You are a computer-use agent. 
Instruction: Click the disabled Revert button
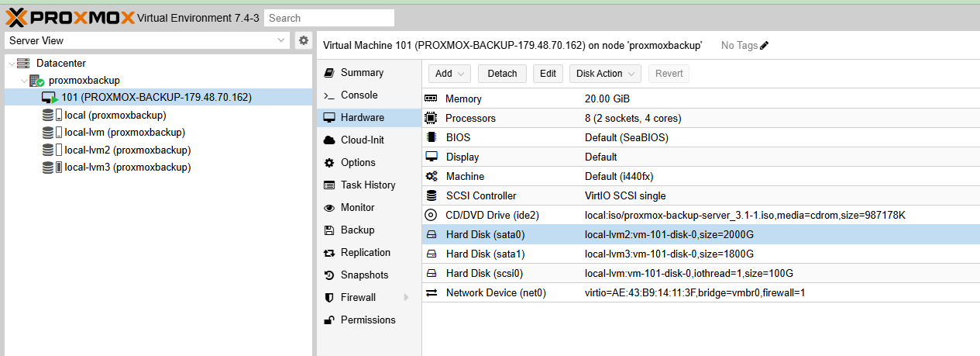669,74
